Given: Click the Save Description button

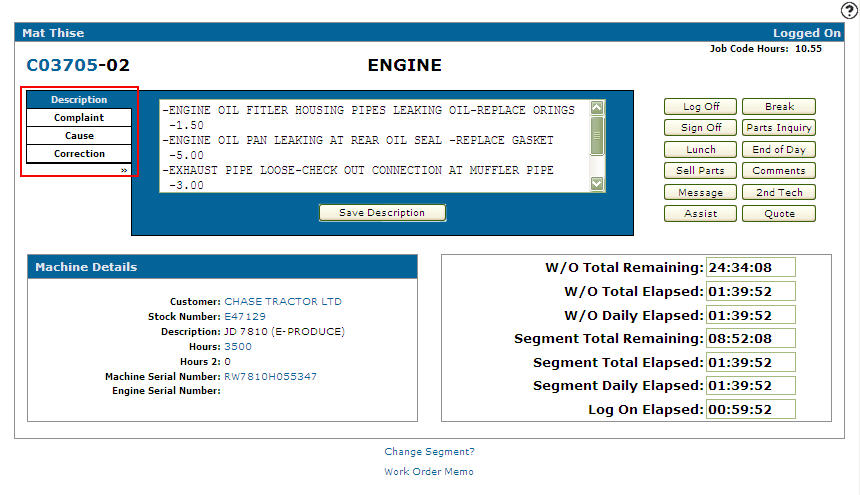Looking at the screenshot, I should pos(382,213).
